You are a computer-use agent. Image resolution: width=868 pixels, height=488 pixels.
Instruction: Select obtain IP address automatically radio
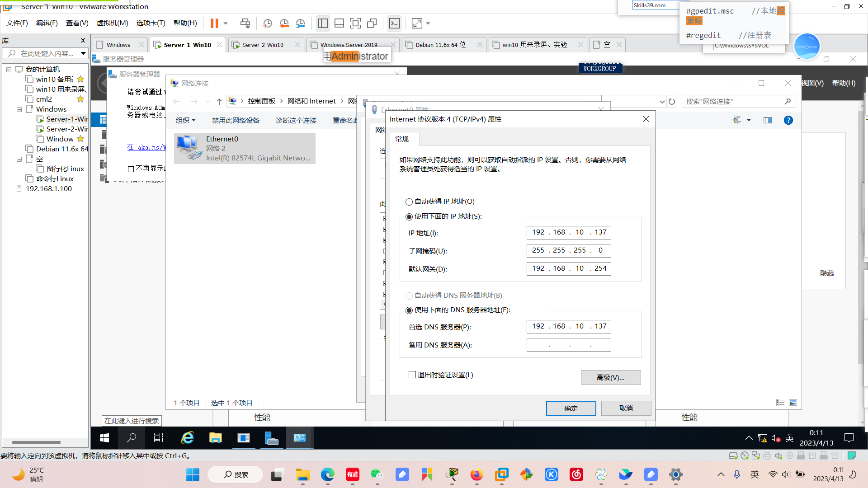(x=409, y=202)
